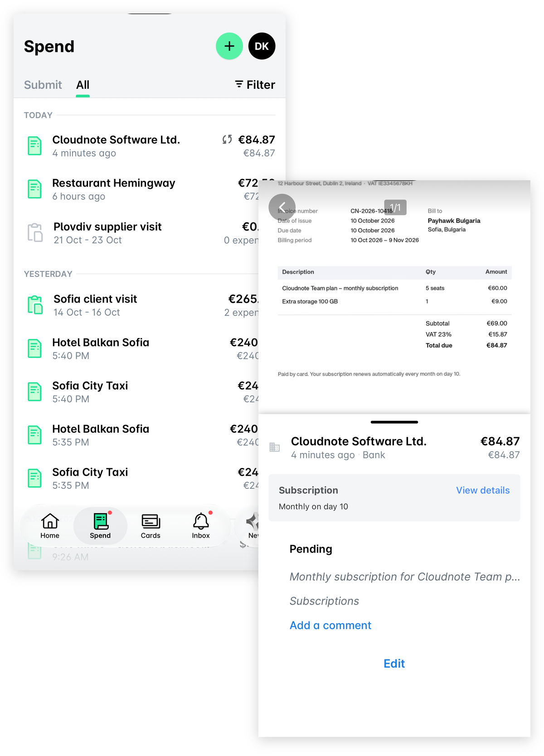Click Cloudnote Software Ltd. receipt icon in list
Image resolution: width=544 pixels, height=756 pixels.
(x=35, y=146)
